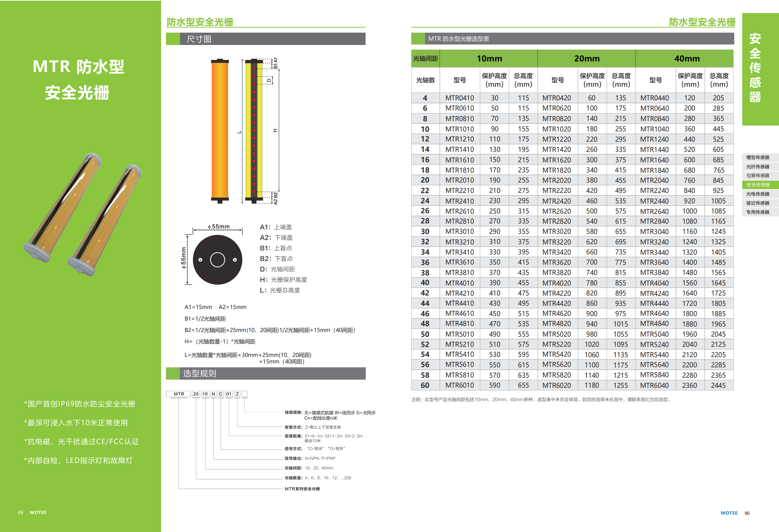This screenshot has height=532, width=779.
Task: Click the waterproof light curtain product photo
Action: pos(82,214)
